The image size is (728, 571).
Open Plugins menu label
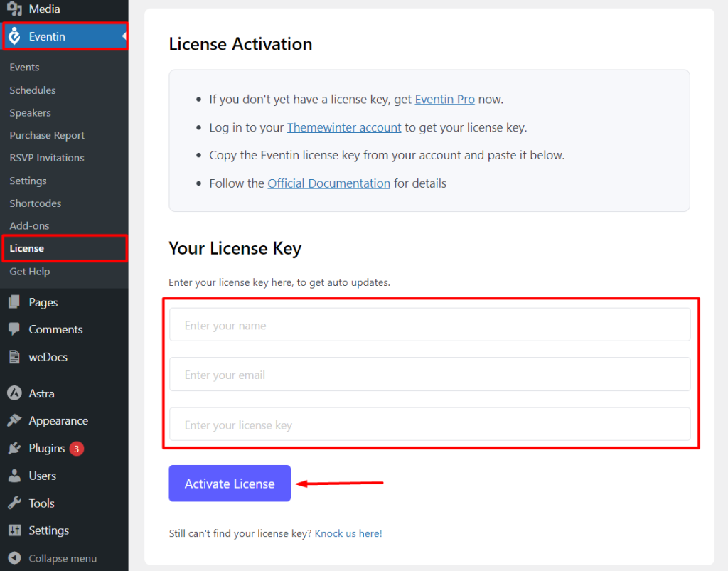(46, 448)
